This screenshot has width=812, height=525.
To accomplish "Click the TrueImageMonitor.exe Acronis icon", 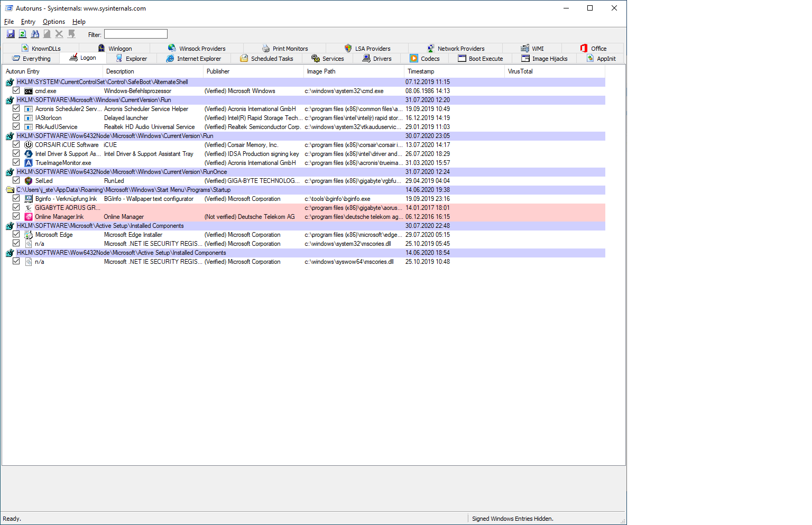I will pos(29,163).
